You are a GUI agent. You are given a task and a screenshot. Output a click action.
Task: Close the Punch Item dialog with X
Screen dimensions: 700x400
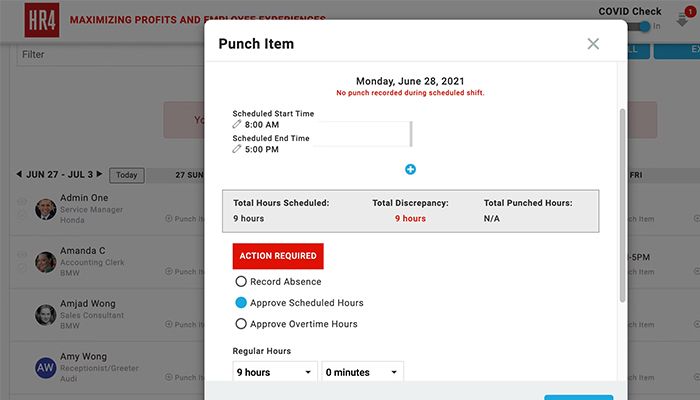point(593,44)
